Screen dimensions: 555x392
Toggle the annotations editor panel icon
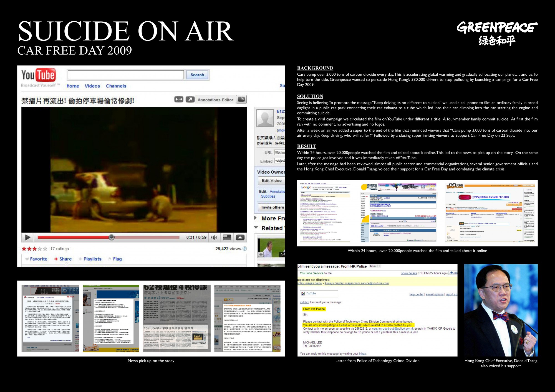[x=241, y=99]
